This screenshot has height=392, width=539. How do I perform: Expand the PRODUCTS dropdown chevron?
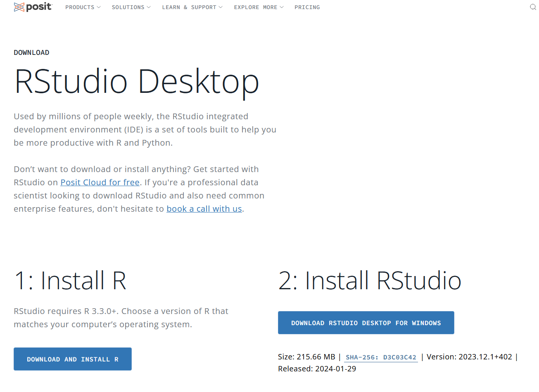click(98, 7)
